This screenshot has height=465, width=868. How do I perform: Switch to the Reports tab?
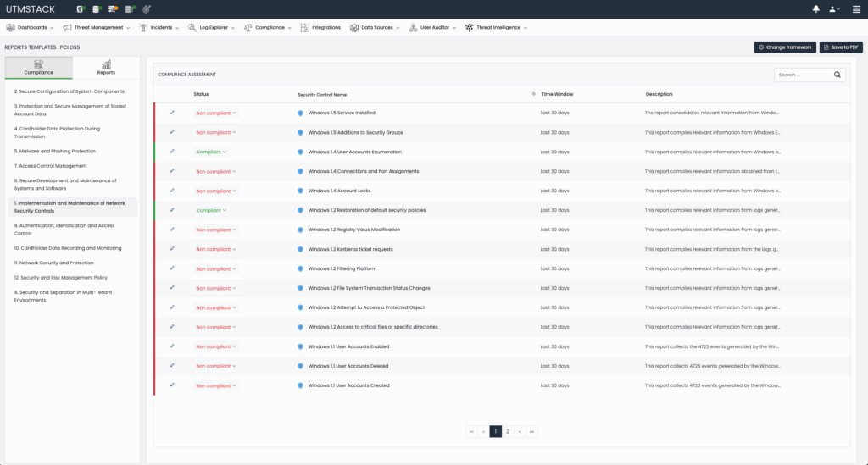106,68
